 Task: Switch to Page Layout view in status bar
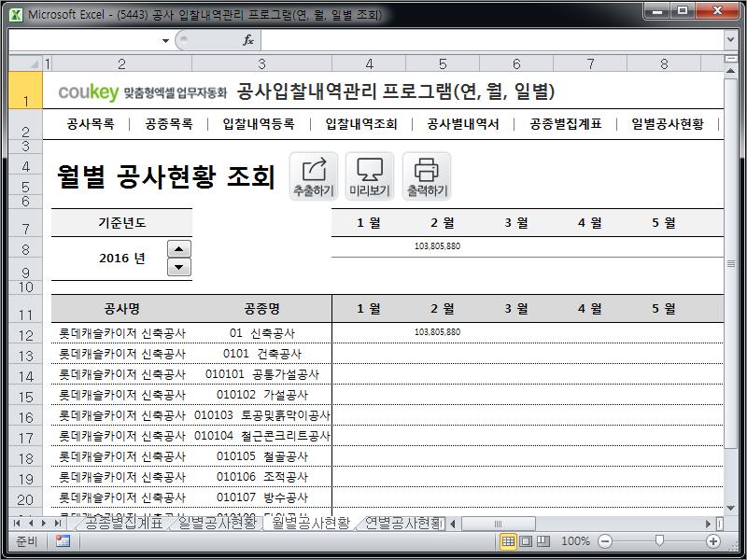click(526, 541)
